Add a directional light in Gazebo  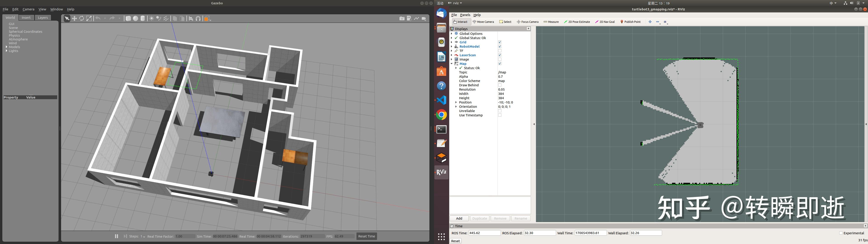pyautogui.click(x=166, y=19)
